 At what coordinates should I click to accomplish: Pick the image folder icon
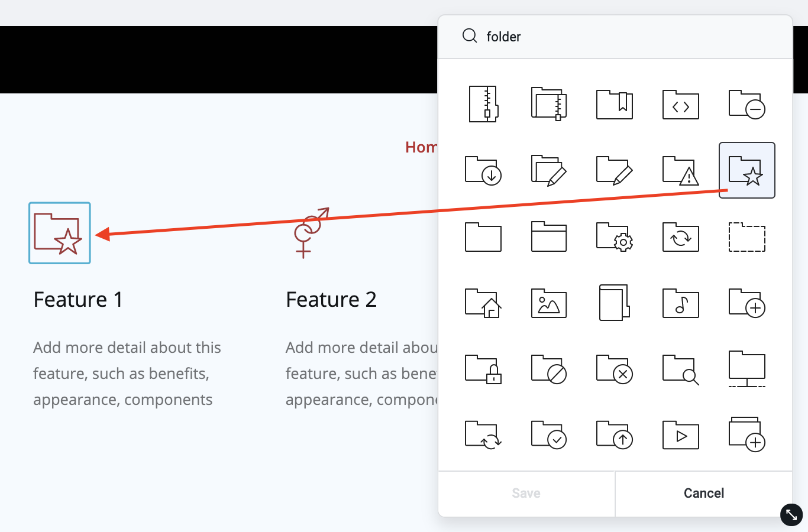tap(549, 303)
